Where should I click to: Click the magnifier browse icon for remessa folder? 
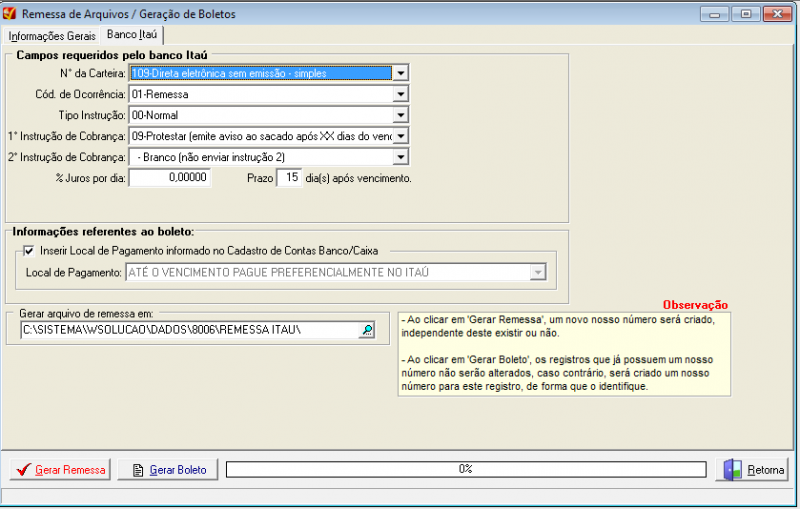(x=367, y=330)
